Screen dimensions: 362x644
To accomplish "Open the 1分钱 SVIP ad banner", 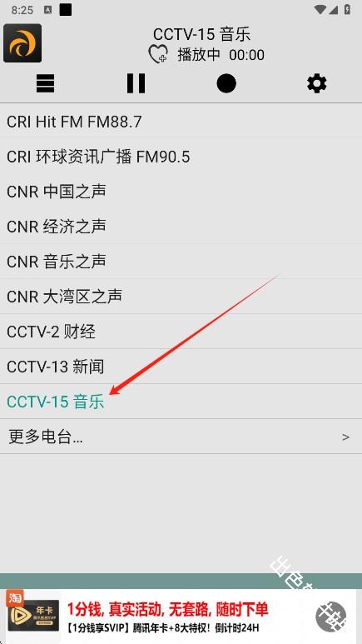I will [181, 617].
